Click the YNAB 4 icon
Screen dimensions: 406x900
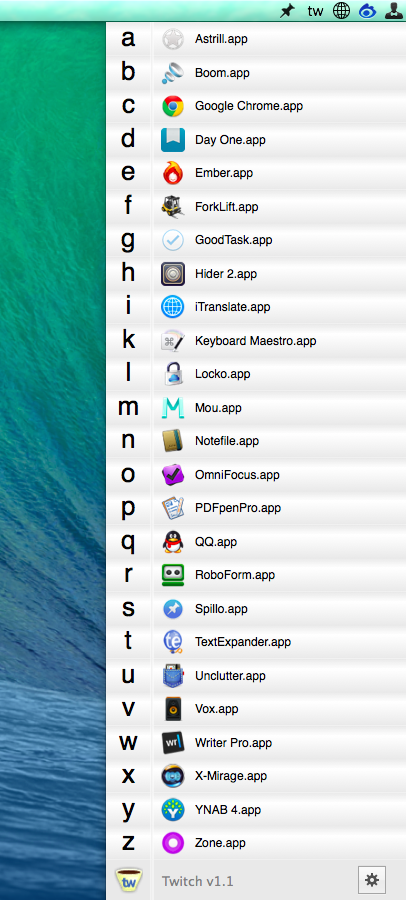coord(173,809)
